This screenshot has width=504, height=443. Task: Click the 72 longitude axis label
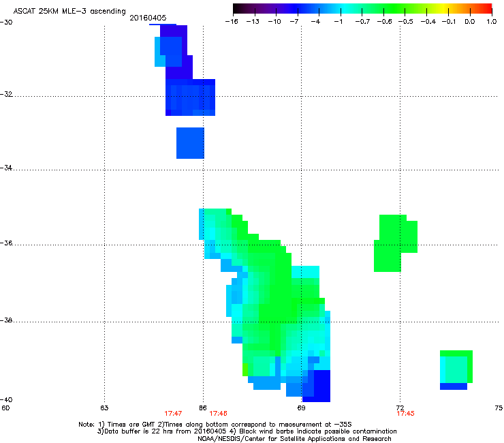pos(400,408)
